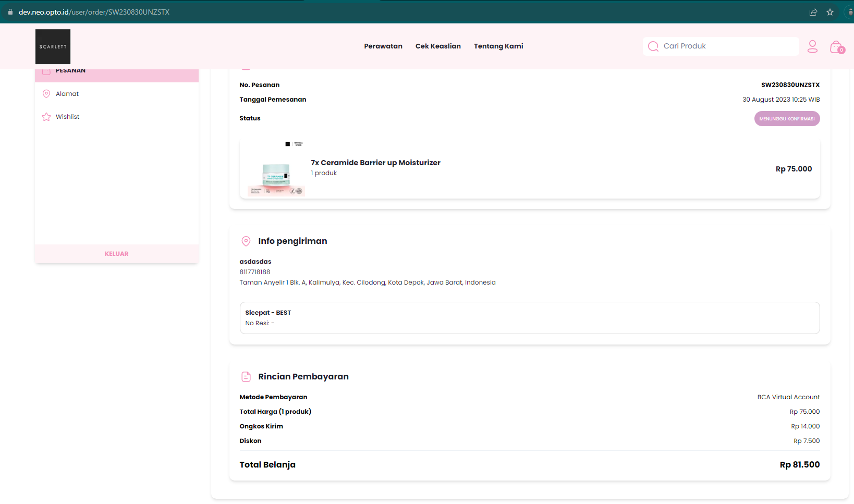854x504 pixels.
Task: Click the Info pengiriman pin icon
Action: [246, 241]
